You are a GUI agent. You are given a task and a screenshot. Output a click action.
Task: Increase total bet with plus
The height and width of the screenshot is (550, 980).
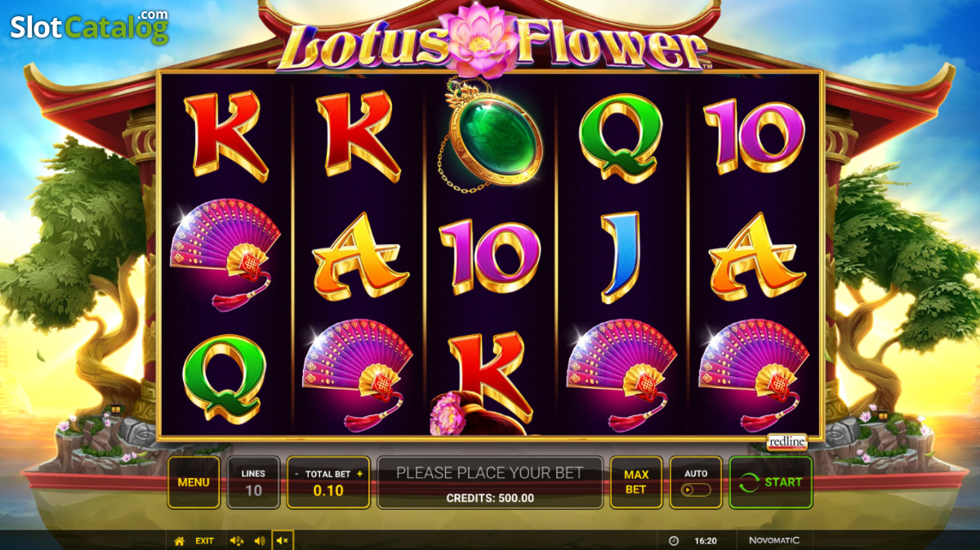(x=359, y=474)
